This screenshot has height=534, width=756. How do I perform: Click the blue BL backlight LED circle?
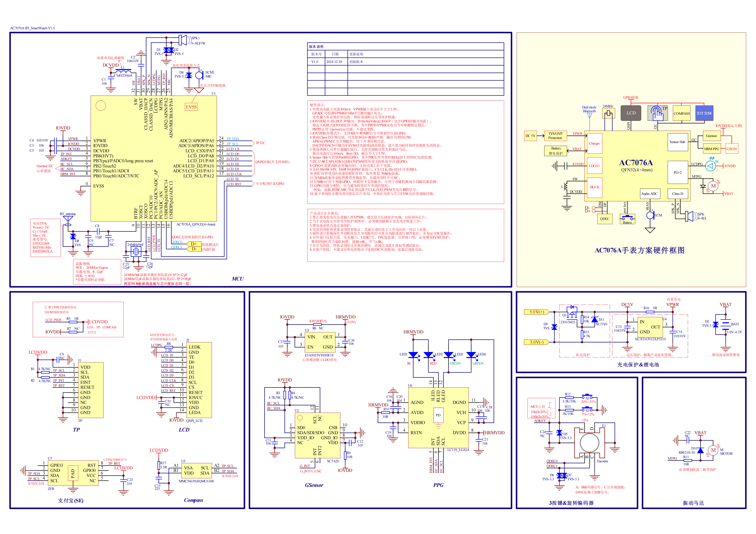tap(710, 166)
